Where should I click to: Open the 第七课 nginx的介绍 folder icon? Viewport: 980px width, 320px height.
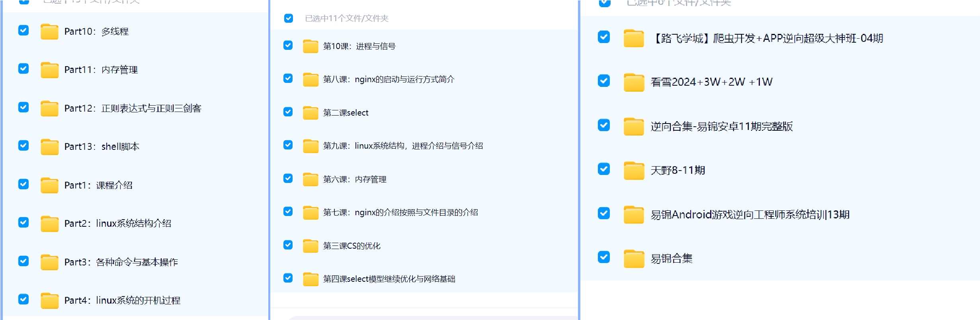coord(310,212)
